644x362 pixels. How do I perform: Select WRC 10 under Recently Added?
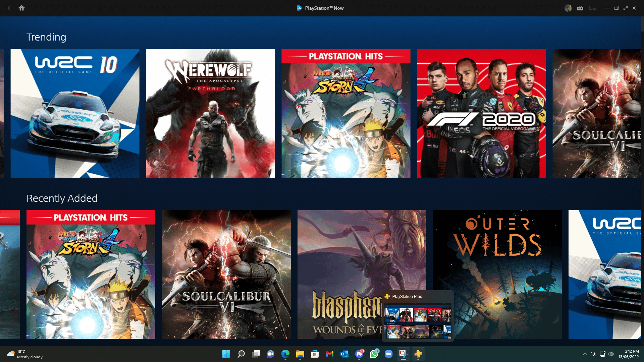[605, 275]
